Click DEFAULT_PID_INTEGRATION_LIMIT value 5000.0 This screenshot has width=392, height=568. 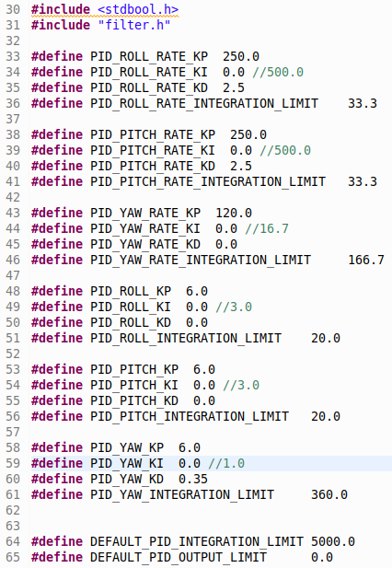(332, 541)
